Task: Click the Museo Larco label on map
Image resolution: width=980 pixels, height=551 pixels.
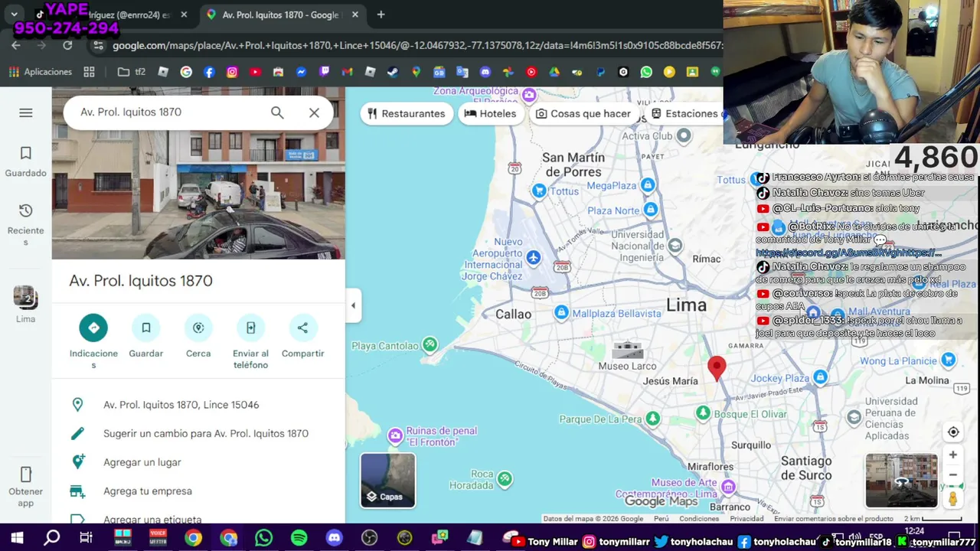Action: pos(627,367)
